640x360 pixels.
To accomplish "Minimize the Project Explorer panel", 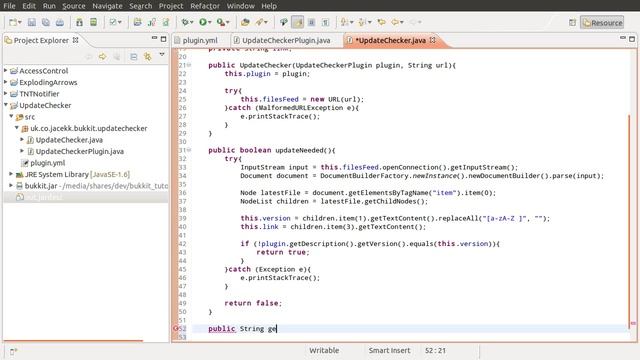I will pos(154,38).
